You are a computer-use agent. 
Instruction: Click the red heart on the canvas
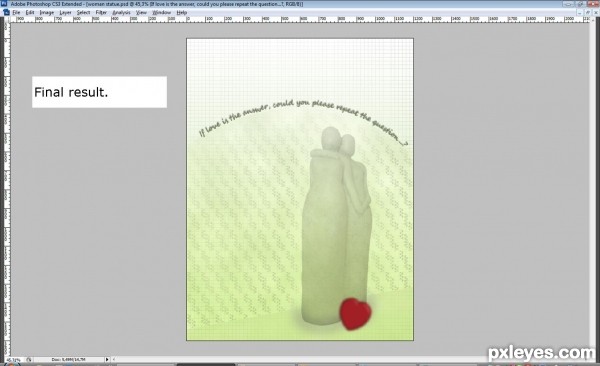point(355,314)
